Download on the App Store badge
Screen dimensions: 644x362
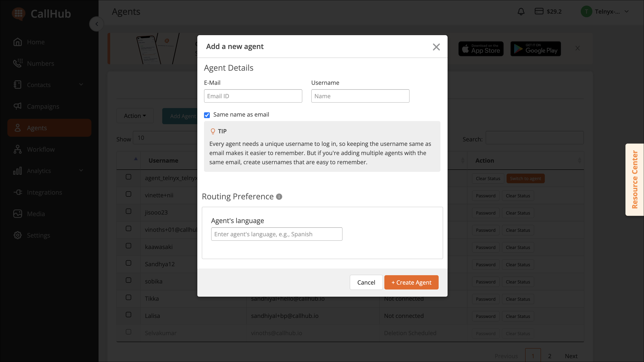481,49
